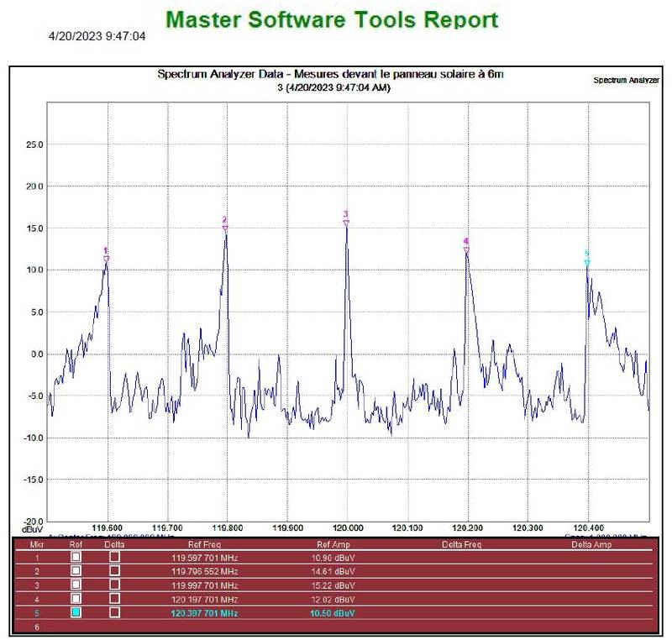Toggle Ref checkbox for marker 1

[x=76, y=557]
